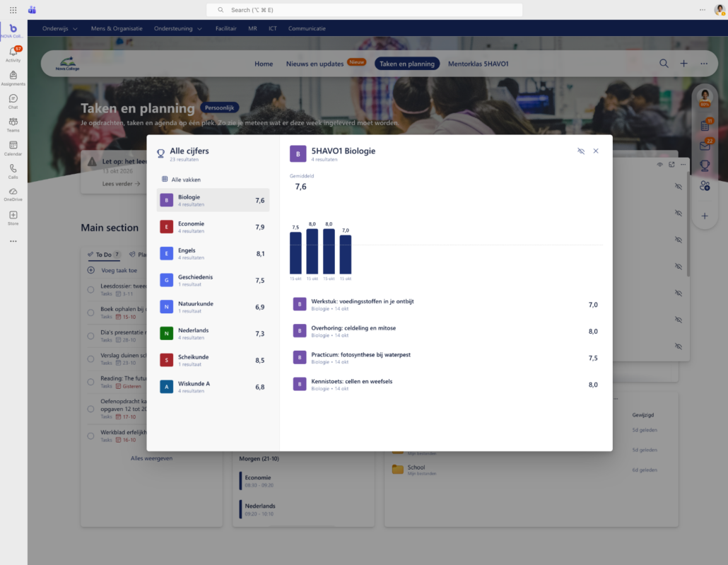Open the Calendar app in the sidebar

(13, 148)
